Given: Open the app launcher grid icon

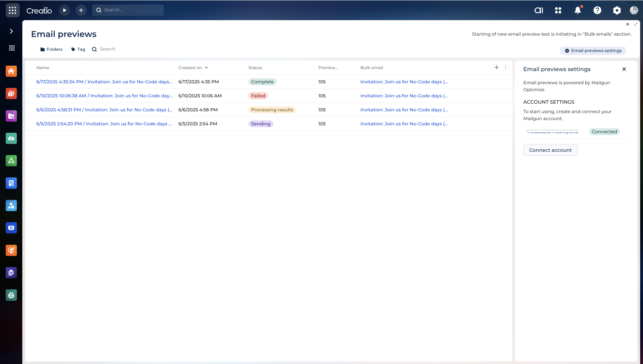Looking at the screenshot, I should point(12,10).
